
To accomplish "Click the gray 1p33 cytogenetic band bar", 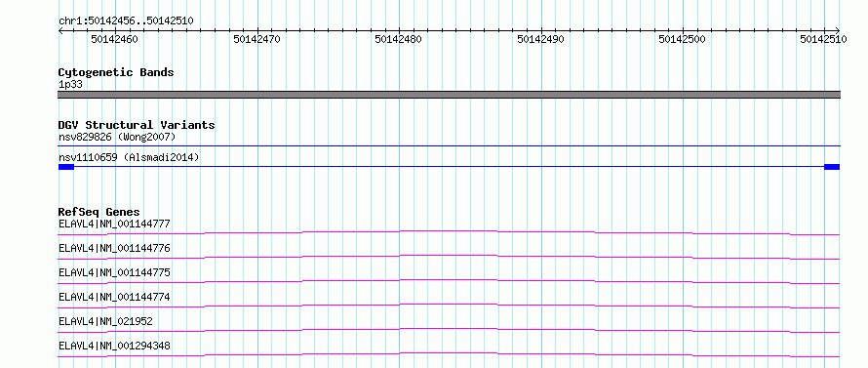I will pyautogui.click(x=449, y=95).
